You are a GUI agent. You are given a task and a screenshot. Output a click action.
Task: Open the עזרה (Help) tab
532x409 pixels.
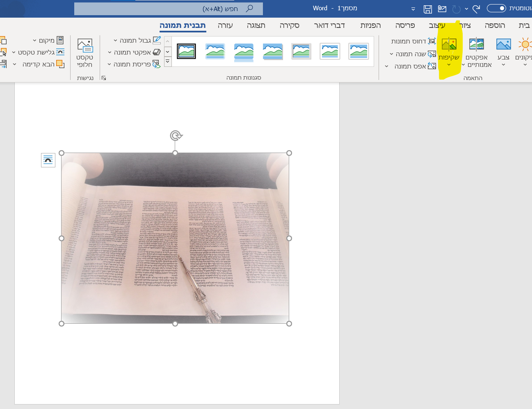pos(225,25)
